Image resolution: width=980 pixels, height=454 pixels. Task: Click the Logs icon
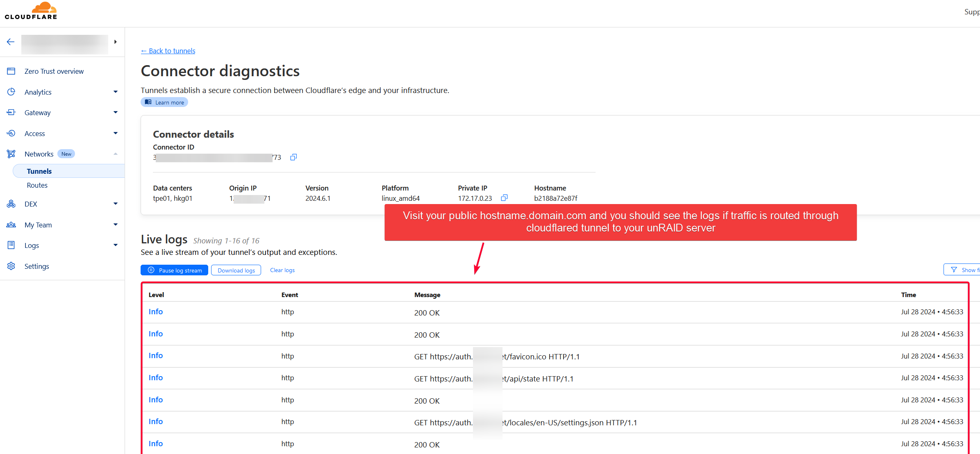coord(11,245)
